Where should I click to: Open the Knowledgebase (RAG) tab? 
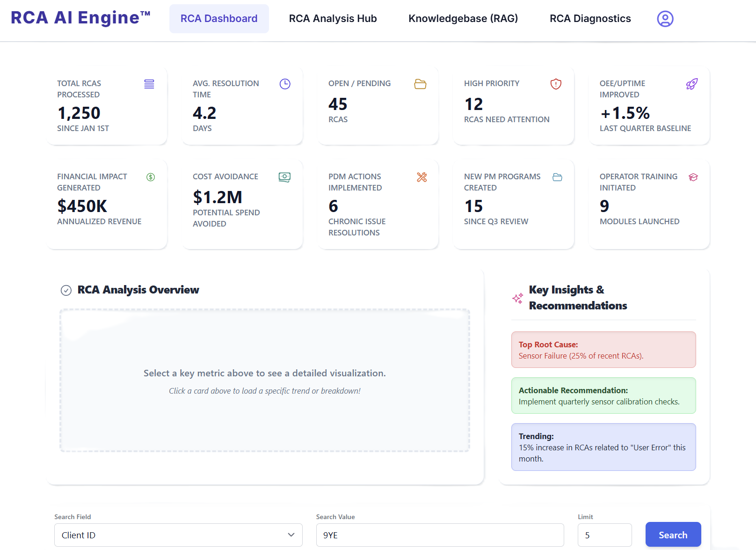[x=463, y=19]
